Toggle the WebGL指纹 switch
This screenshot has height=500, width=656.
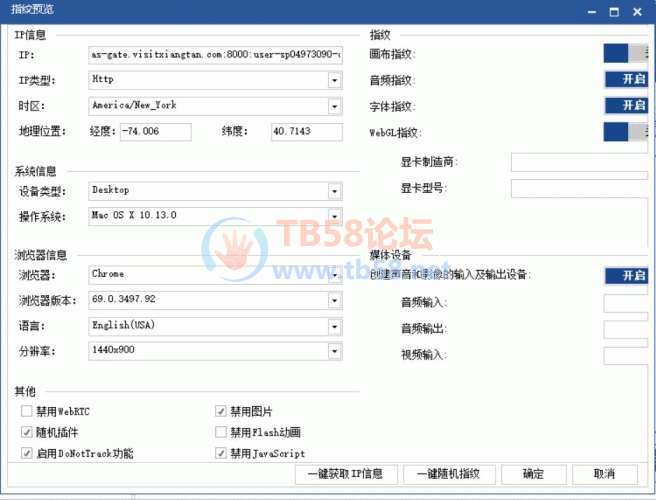coord(625,132)
